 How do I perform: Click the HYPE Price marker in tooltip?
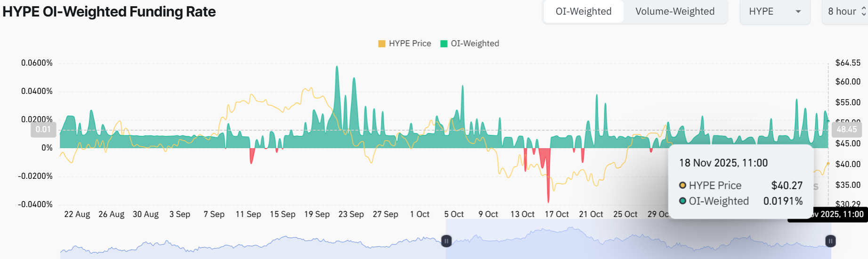click(682, 185)
